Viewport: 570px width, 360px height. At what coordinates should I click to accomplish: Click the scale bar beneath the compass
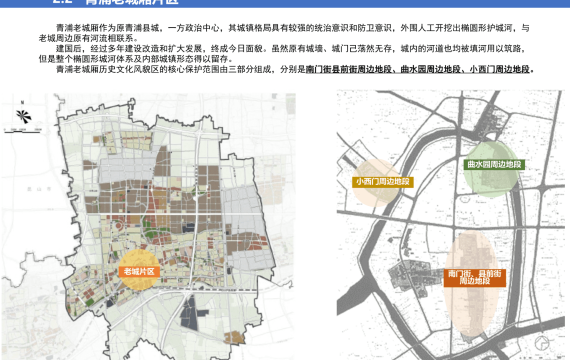(23, 131)
